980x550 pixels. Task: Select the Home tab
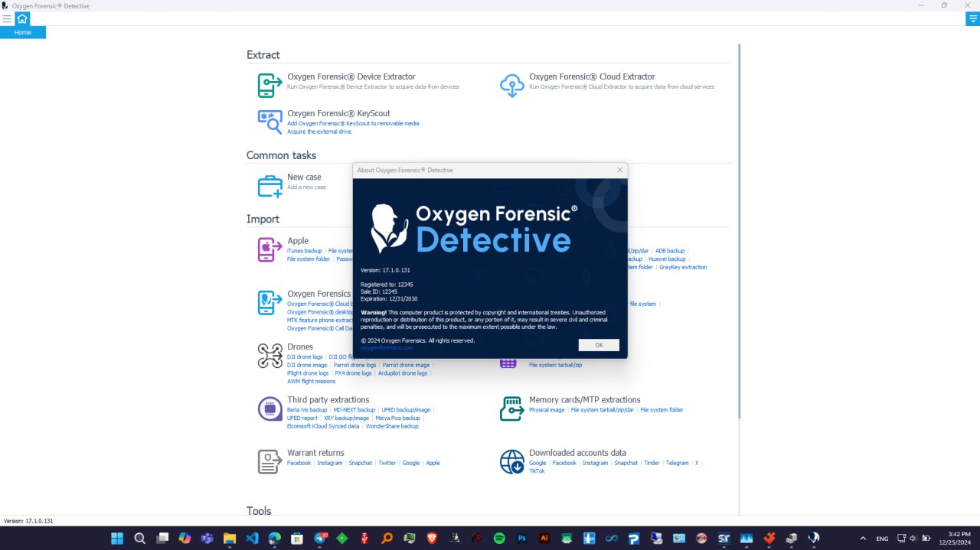click(23, 32)
